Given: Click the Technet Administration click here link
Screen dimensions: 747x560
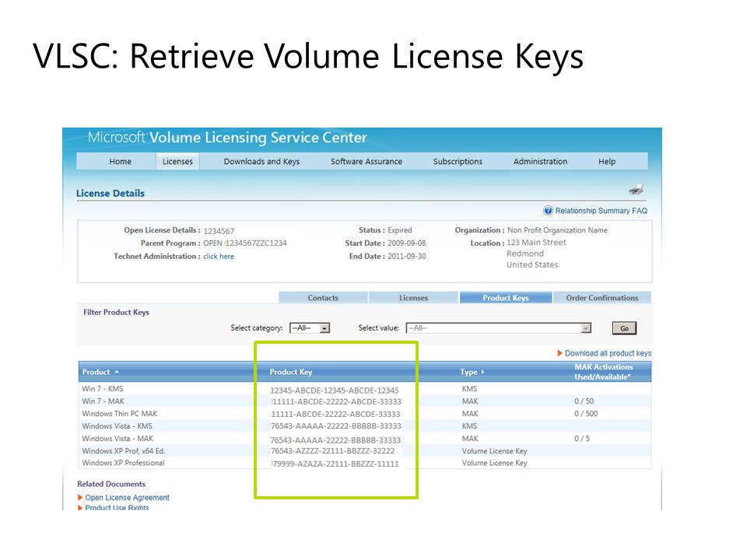Looking at the screenshot, I should (219, 256).
